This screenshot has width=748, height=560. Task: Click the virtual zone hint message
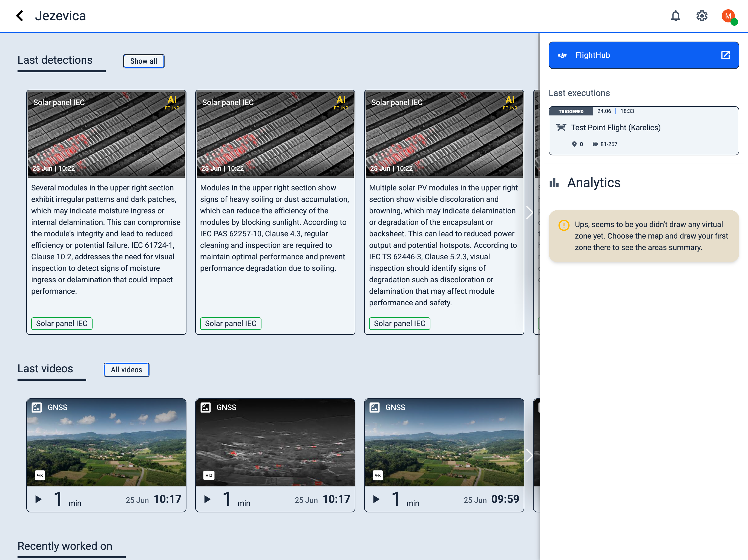click(x=643, y=236)
